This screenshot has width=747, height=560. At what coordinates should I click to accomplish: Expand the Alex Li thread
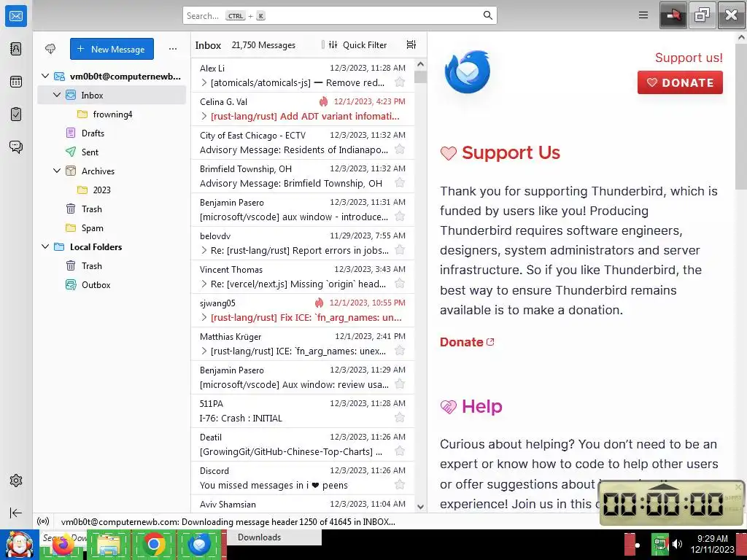coord(204,82)
